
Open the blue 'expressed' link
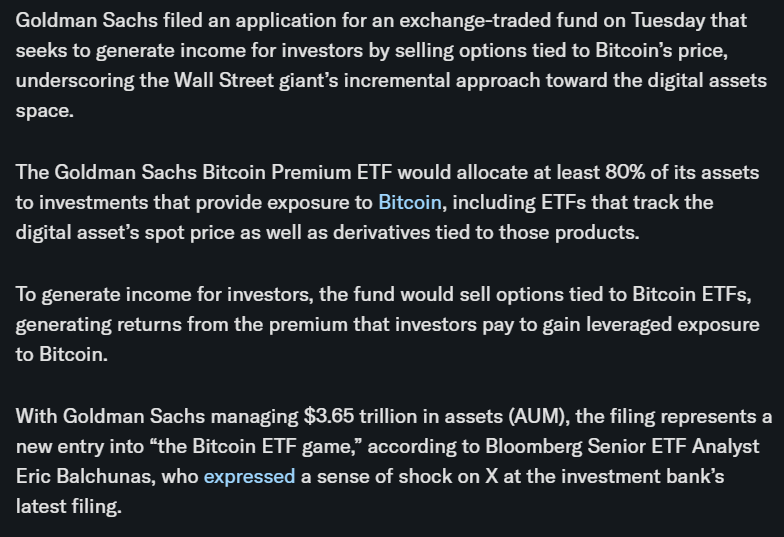[x=249, y=477]
